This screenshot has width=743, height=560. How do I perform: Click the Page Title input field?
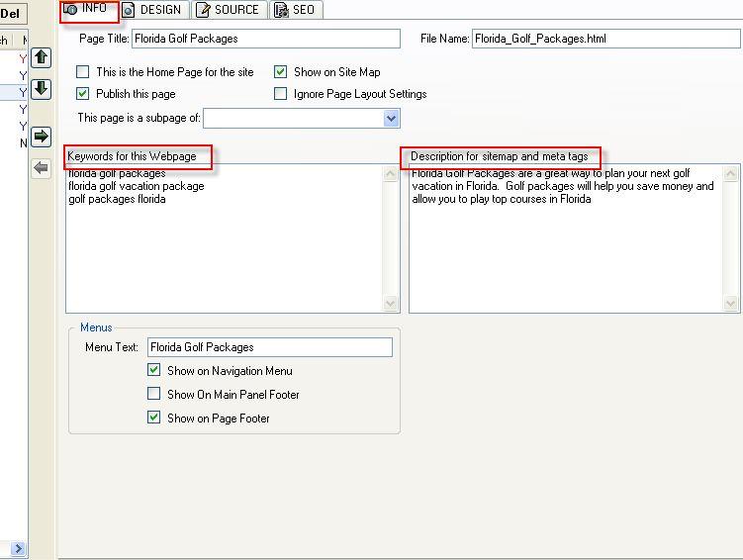pyautogui.click(x=265, y=39)
